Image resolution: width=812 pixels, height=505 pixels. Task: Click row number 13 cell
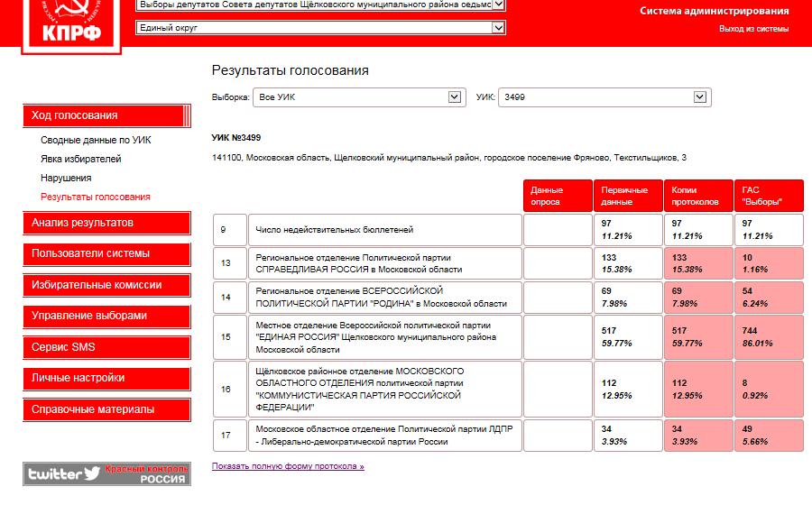click(230, 263)
